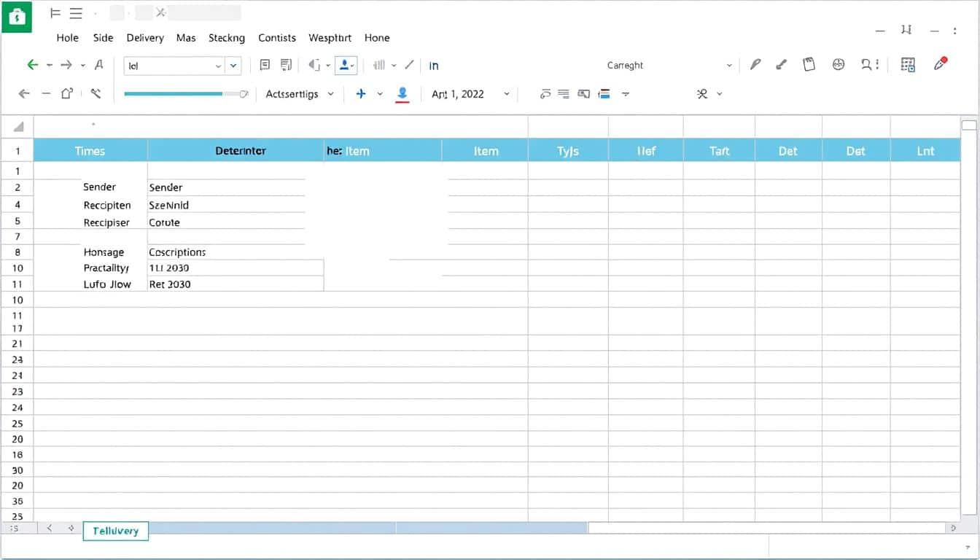Click previous sheet arrow at bottom left

click(50, 527)
